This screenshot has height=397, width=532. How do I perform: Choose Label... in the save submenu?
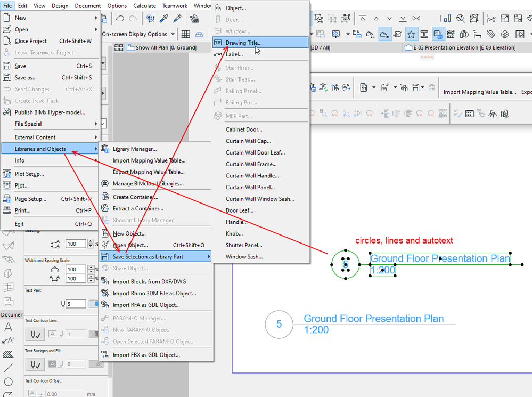pos(260,54)
